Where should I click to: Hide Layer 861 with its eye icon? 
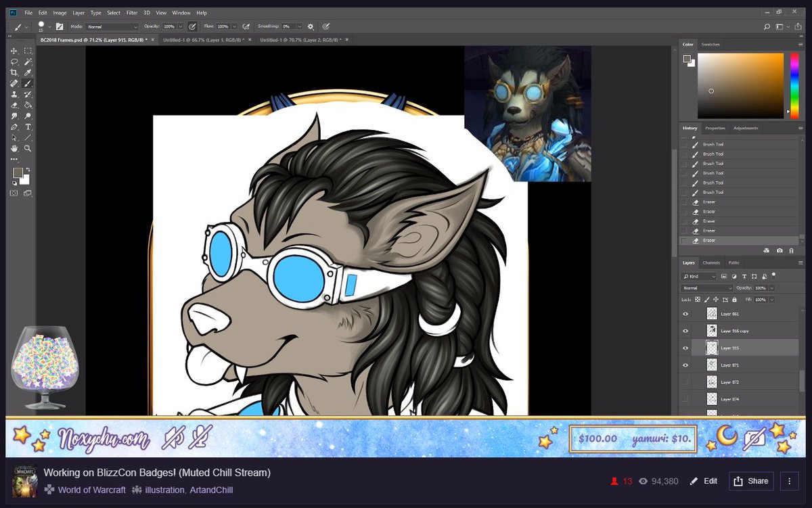(x=685, y=314)
